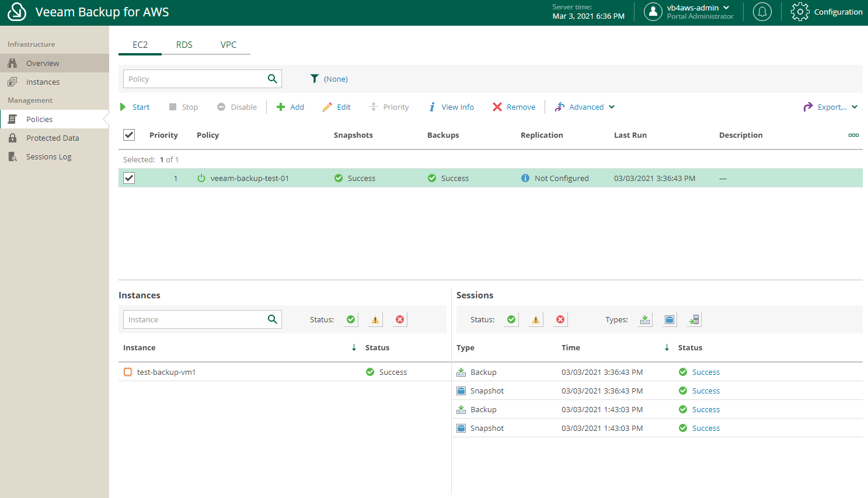
Task: Click the 1:43:03 PM Backup session icon
Action: (461, 409)
